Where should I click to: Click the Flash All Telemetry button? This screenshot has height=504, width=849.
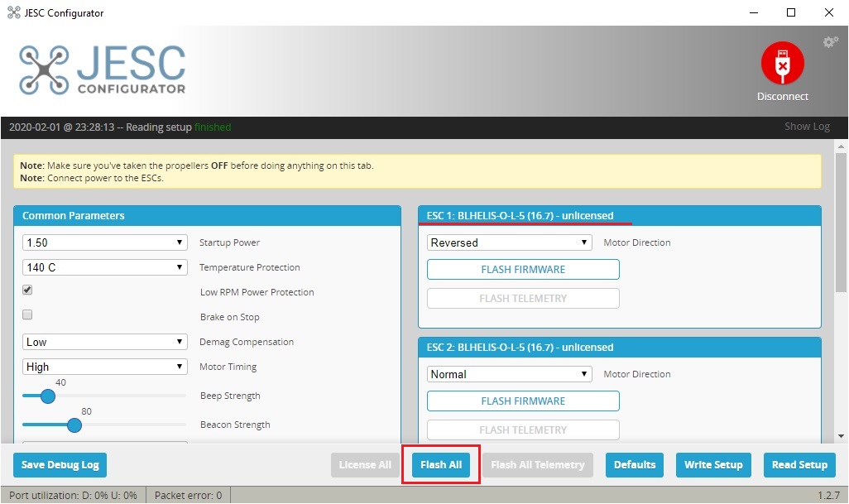[x=538, y=465]
